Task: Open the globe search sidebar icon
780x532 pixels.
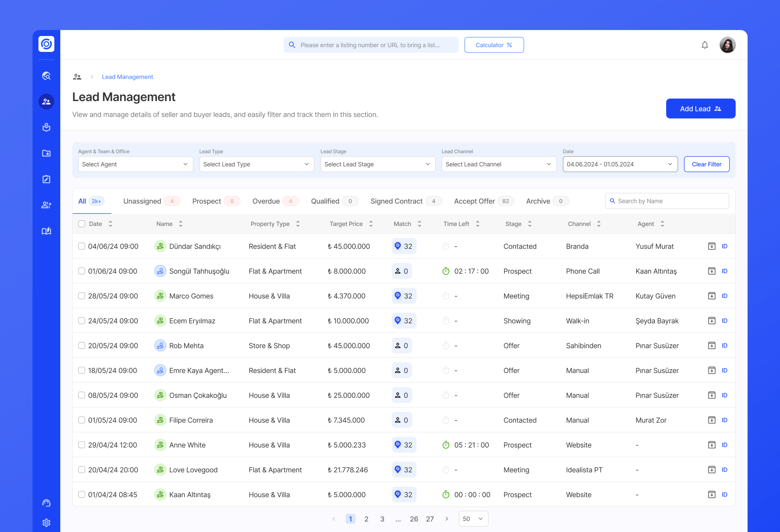Action: tap(46, 76)
